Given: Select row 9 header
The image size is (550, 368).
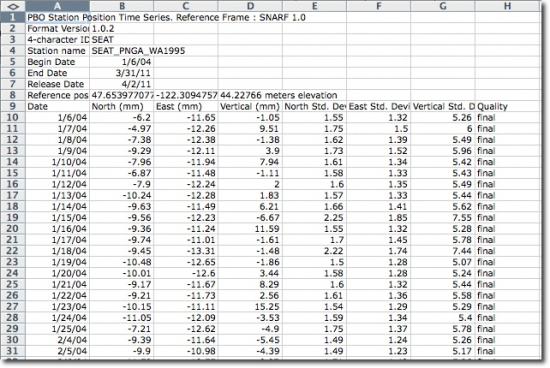Looking at the screenshot, I should [x=13, y=106].
